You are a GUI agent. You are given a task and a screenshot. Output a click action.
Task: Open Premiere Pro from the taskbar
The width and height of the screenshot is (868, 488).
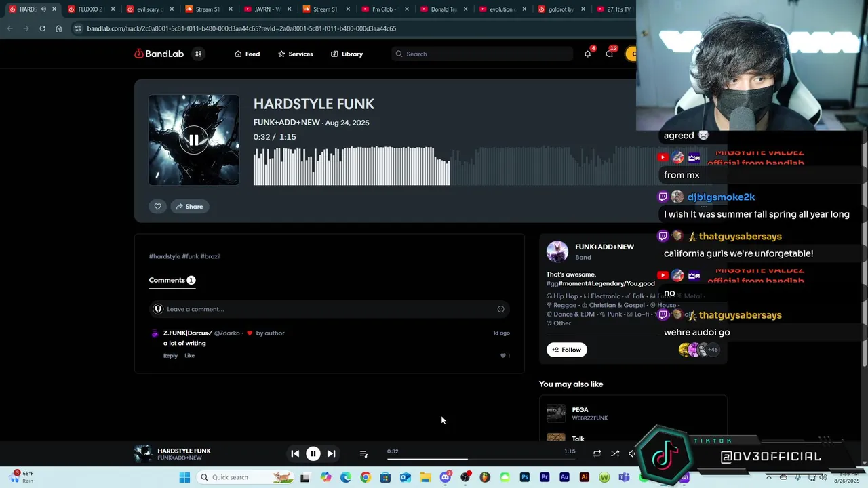(x=545, y=477)
